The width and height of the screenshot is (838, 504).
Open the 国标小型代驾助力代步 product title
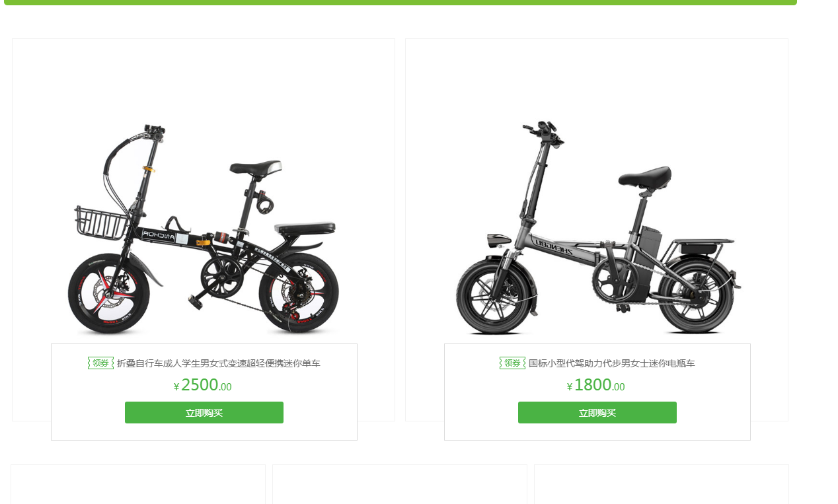(x=612, y=363)
